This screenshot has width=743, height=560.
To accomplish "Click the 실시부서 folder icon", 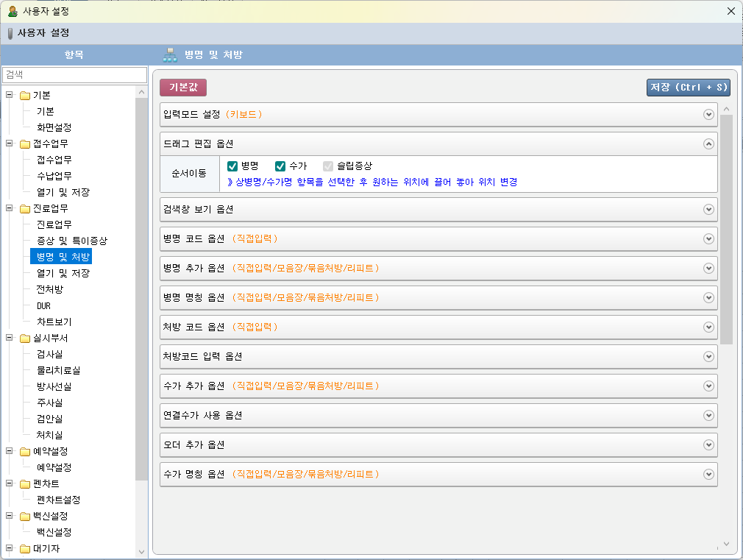I will (25, 338).
